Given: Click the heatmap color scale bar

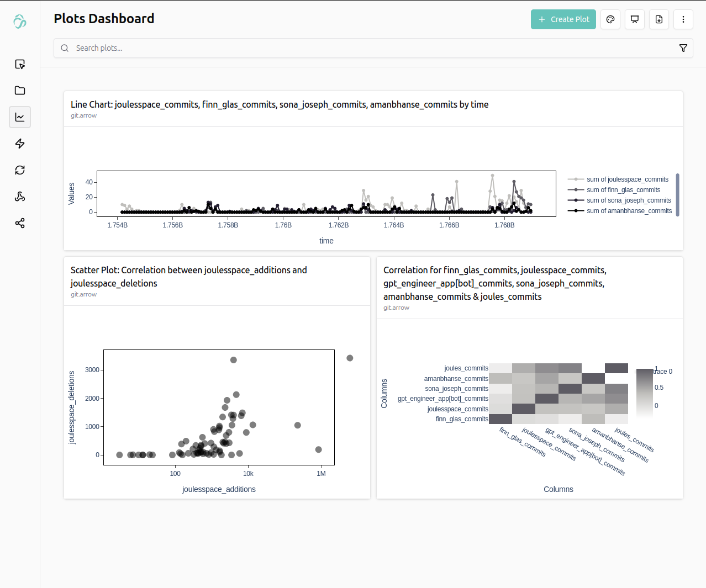Looking at the screenshot, I should [644, 393].
